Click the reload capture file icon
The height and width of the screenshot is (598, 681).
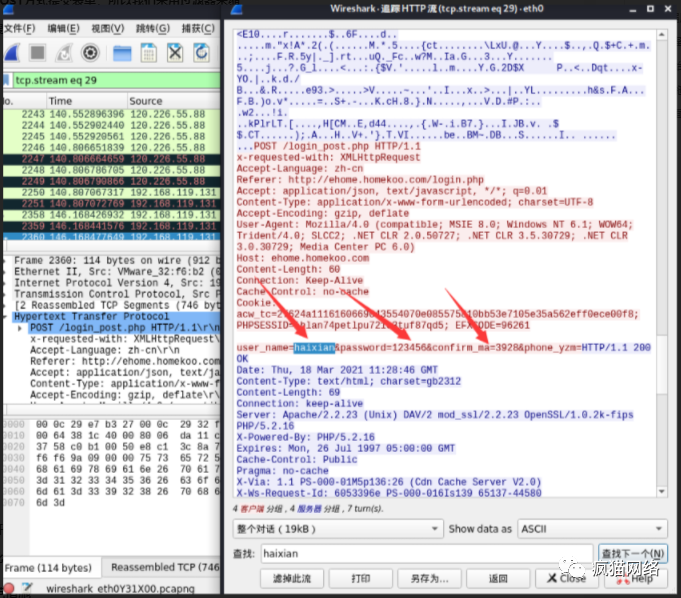pos(202,53)
